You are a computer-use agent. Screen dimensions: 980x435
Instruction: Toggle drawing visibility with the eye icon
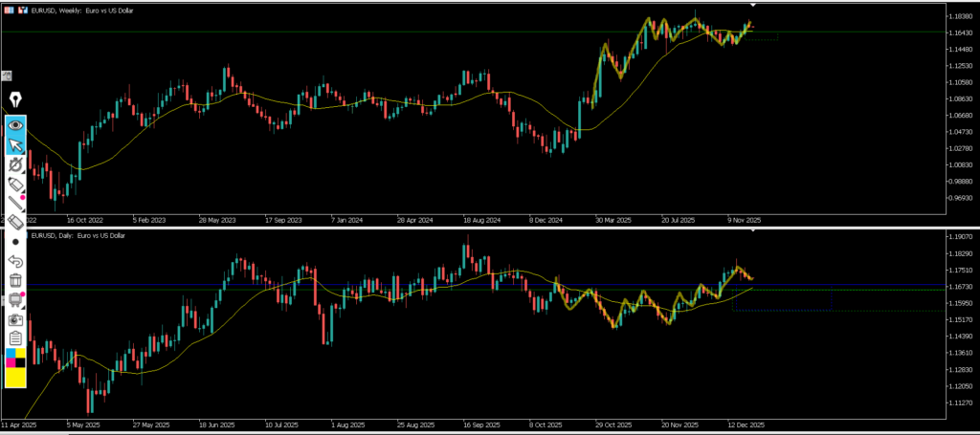pyautogui.click(x=15, y=125)
